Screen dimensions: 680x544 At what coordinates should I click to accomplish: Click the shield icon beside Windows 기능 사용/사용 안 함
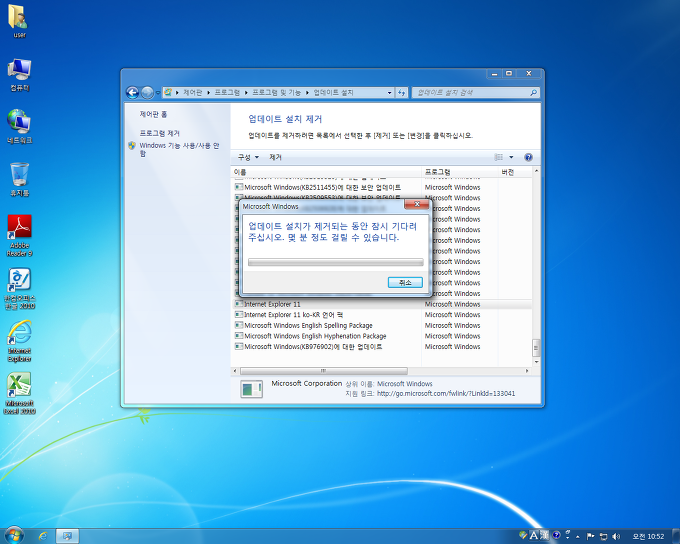pyautogui.click(x=132, y=145)
